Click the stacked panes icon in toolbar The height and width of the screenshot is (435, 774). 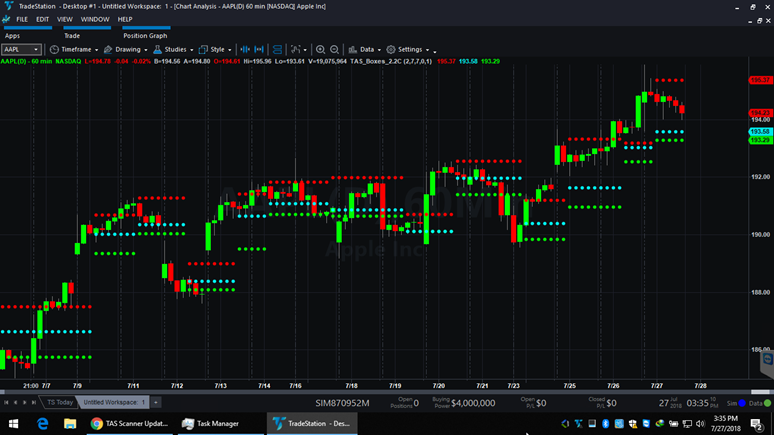click(277, 49)
